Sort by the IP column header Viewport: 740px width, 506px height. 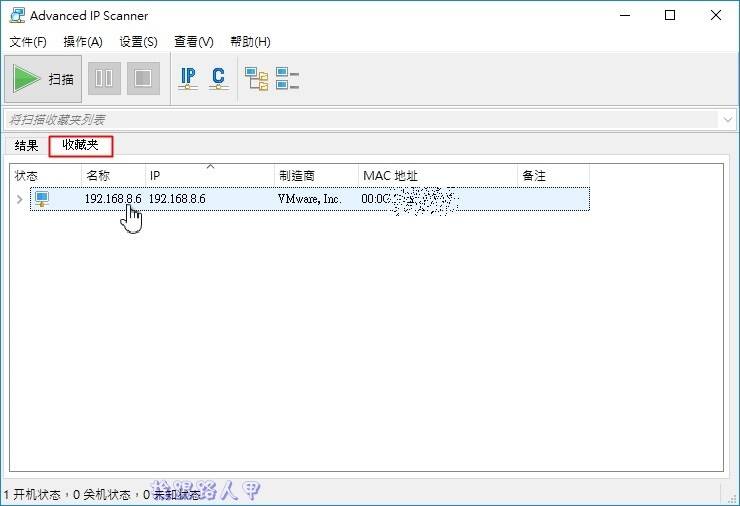tap(210, 176)
